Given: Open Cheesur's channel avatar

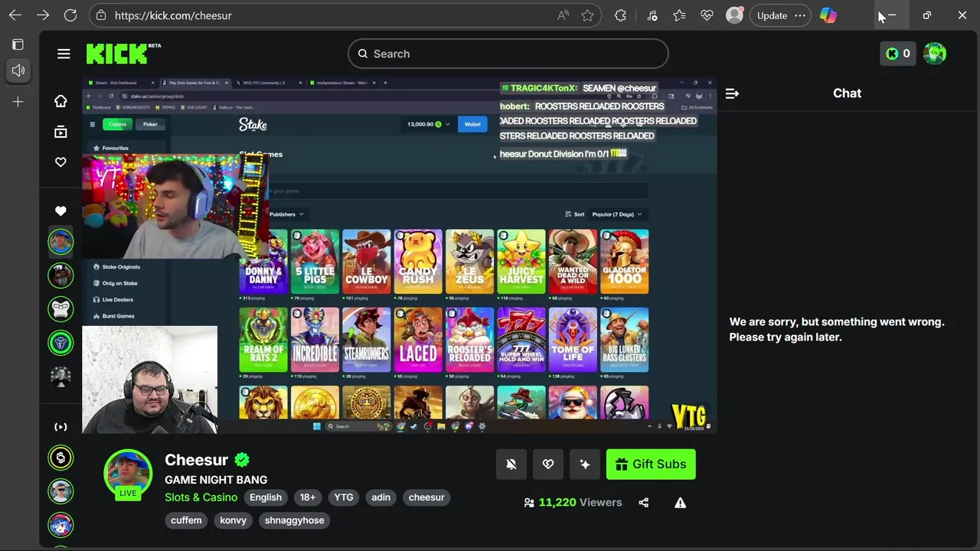Looking at the screenshot, I should (128, 475).
